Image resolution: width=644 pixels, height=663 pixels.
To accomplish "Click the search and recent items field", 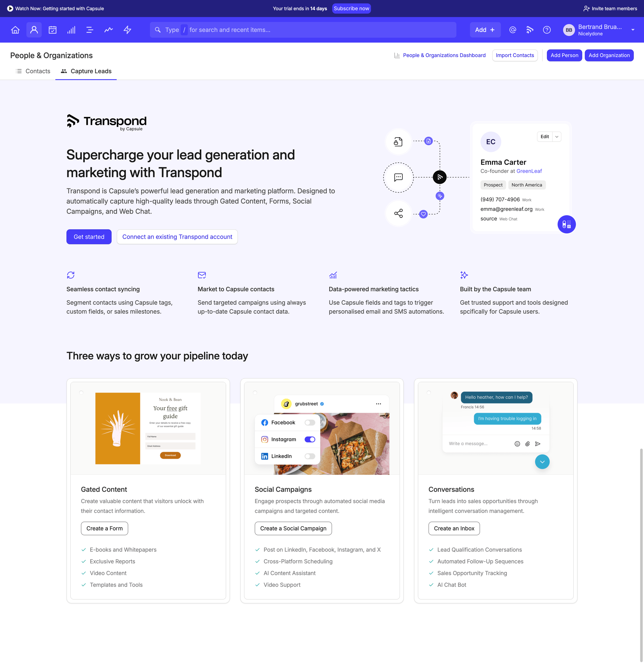I will tap(303, 30).
